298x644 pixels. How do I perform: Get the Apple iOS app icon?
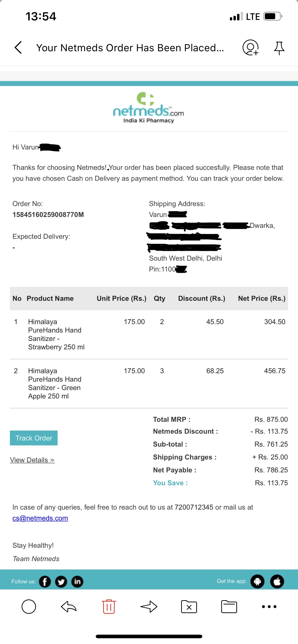[x=277, y=581]
